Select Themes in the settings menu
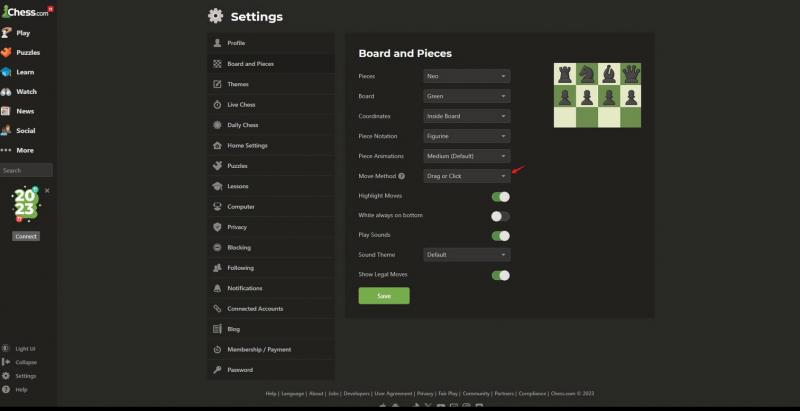Image resolution: width=800 pixels, height=411 pixels. tap(237, 84)
